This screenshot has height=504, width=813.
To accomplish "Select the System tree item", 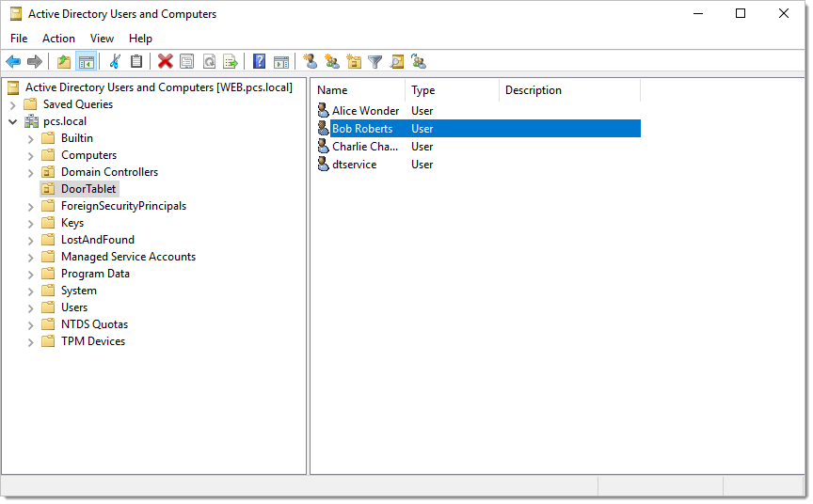I will [79, 291].
